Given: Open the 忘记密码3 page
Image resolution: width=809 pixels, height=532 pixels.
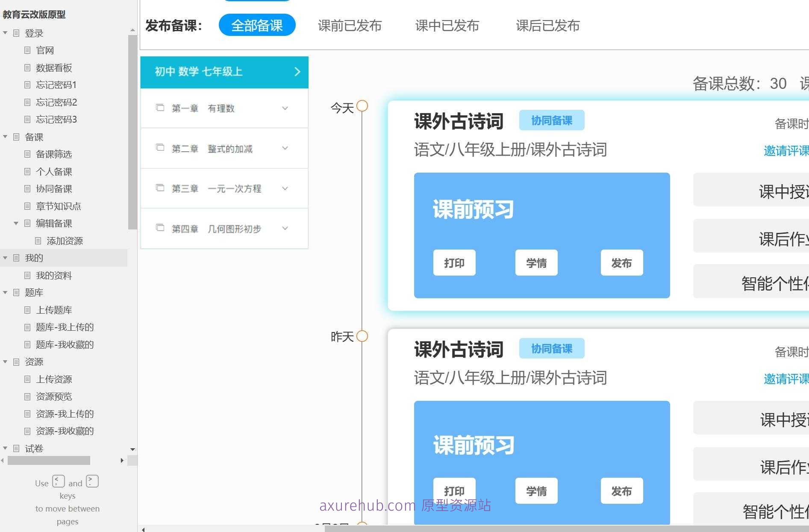Looking at the screenshot, I should 56,120.
